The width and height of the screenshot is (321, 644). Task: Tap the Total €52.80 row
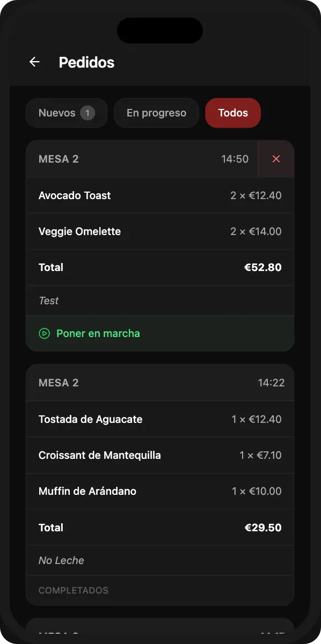(160, 267)
